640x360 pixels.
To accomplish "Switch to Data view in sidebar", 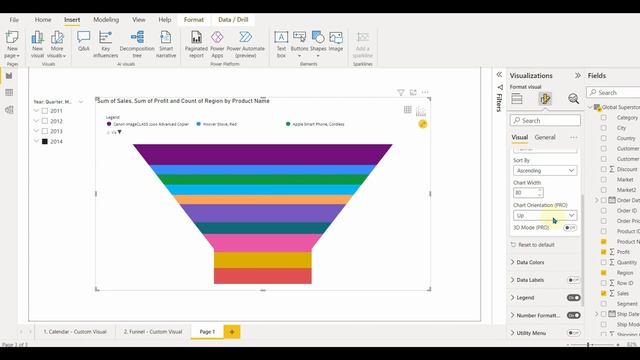I will pos(9,93).
